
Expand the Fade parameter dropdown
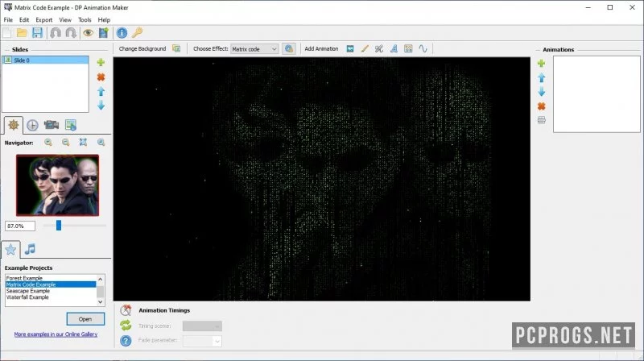coord(202,341)
